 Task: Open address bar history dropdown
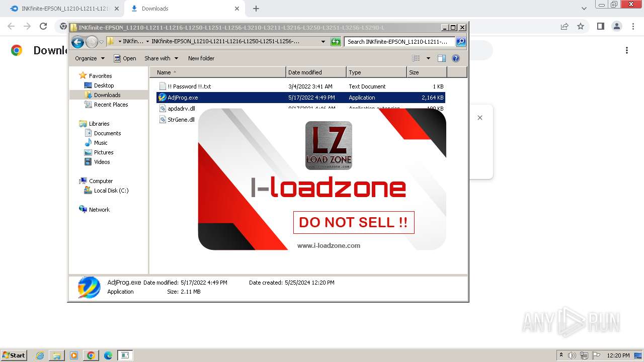tap(323, 42)
